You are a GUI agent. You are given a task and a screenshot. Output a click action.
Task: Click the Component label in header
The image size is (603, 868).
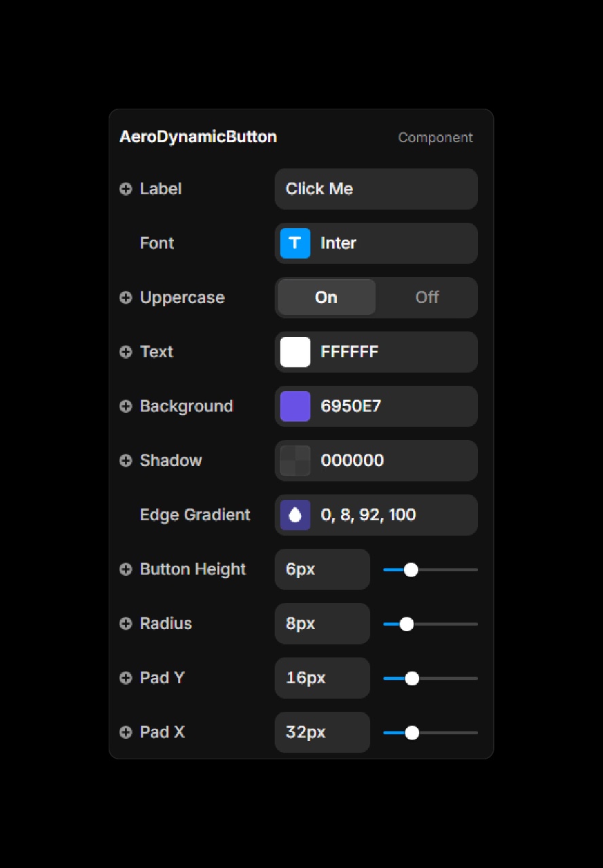coord(435,137)
